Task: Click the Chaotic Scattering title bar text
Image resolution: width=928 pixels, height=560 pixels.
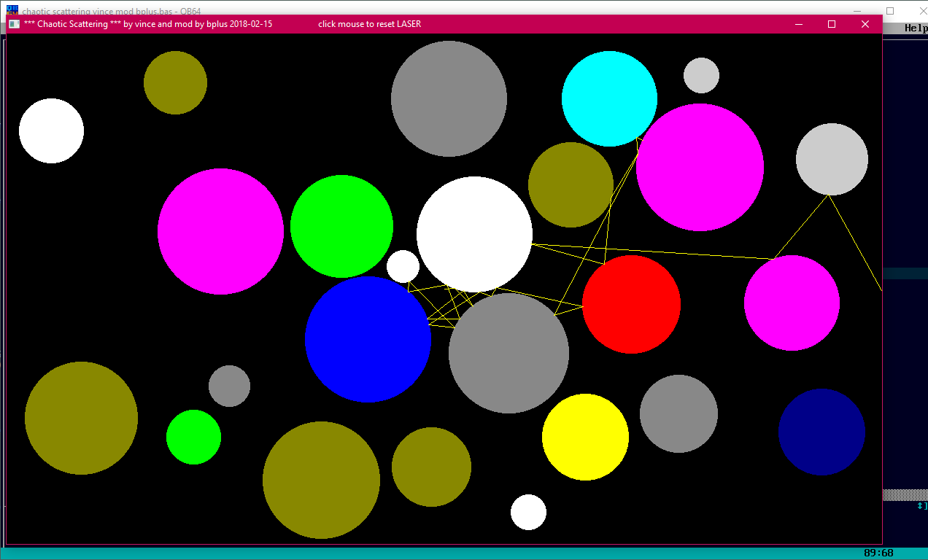Action: [148, 24]
